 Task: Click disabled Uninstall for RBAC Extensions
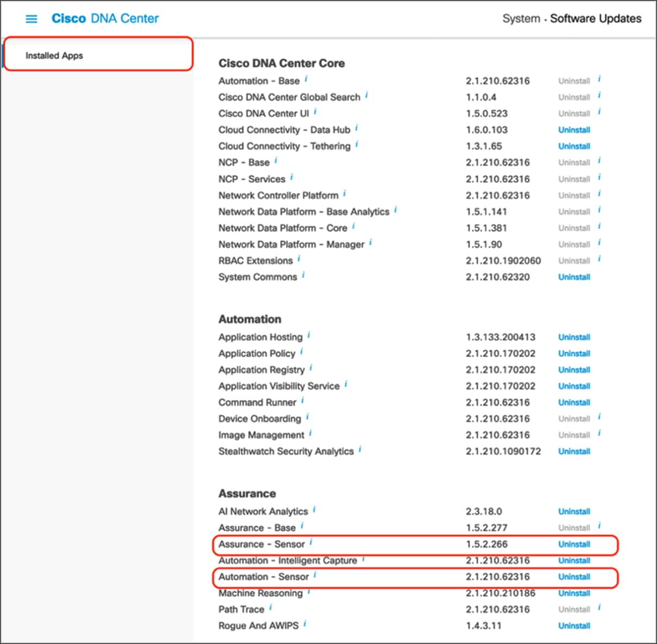574,261
